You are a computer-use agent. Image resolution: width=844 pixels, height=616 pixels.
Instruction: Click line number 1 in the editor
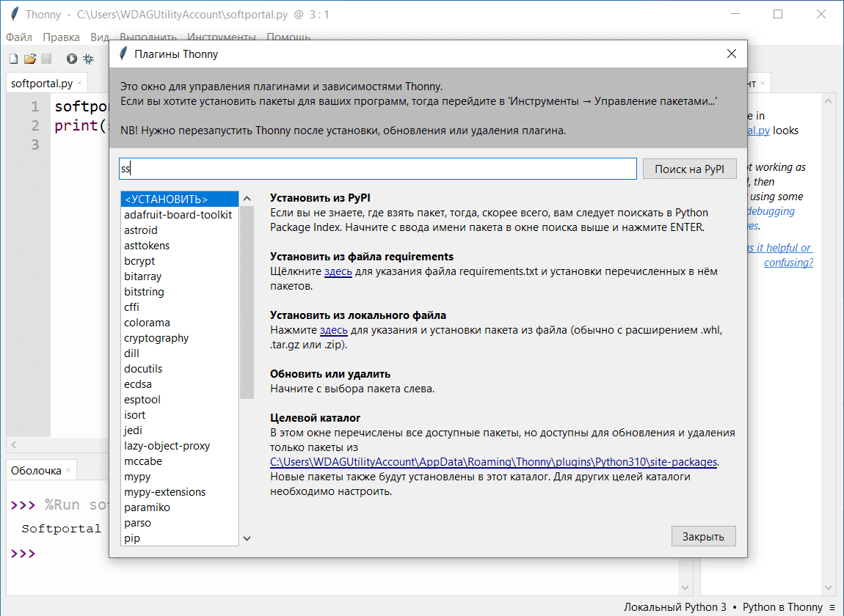pyautogui.click(x=35, y=106)
